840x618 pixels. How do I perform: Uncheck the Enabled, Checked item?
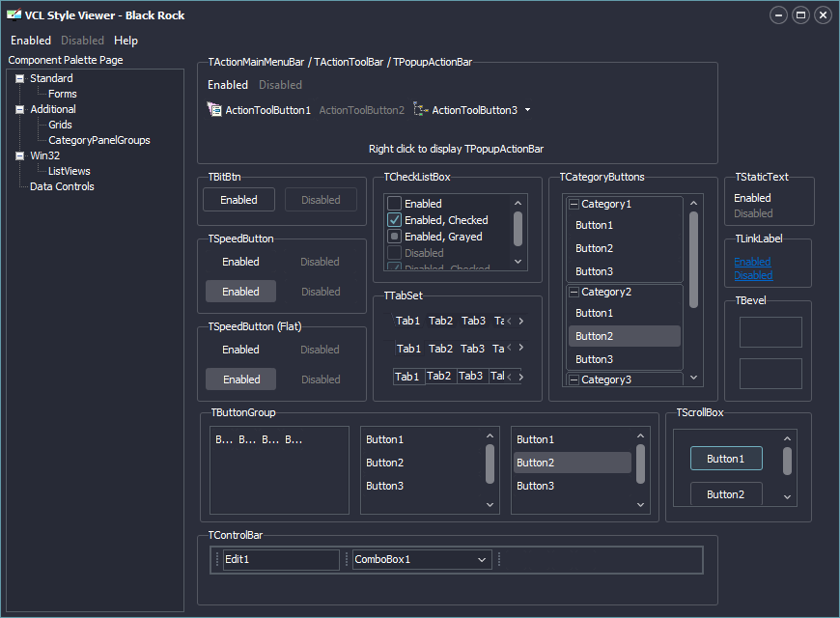pyautogui.click(x=394, y=220)
